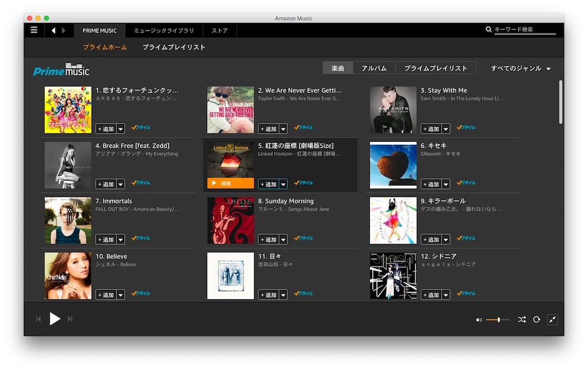Viewport: 588px width, 370px height.
Task: Expand add options for 紅蓮の座標
Action: (x=283, y=184)
